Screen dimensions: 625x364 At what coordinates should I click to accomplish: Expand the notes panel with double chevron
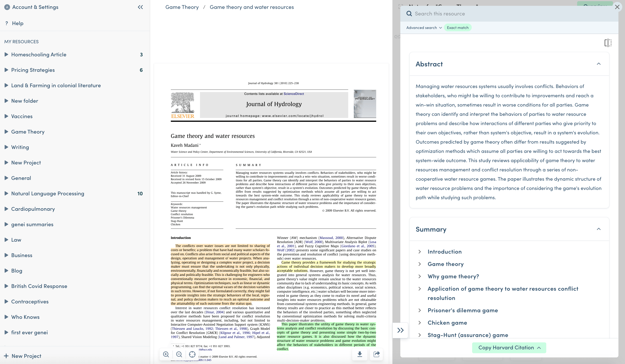[x=400, y=330]
